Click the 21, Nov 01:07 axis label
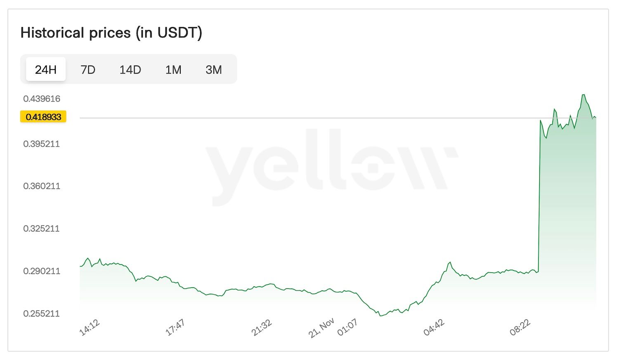 [x=333, y=328]
